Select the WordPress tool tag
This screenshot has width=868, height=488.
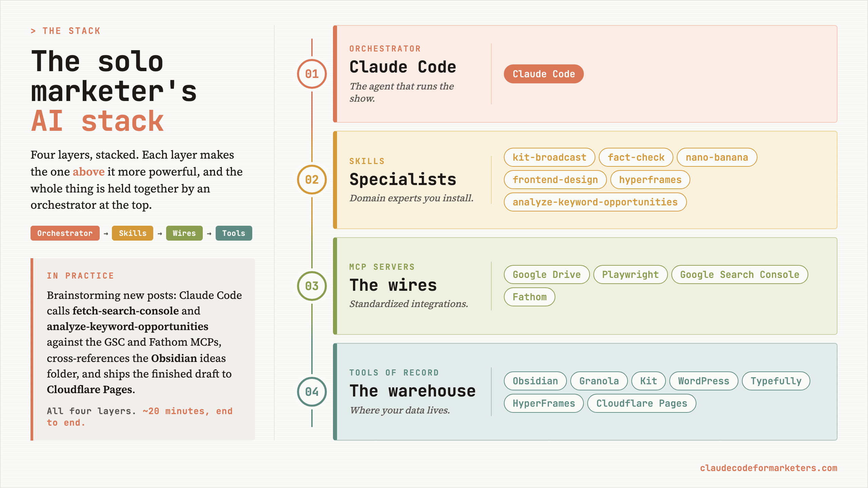pyautogui.click(x=704, y=381)
